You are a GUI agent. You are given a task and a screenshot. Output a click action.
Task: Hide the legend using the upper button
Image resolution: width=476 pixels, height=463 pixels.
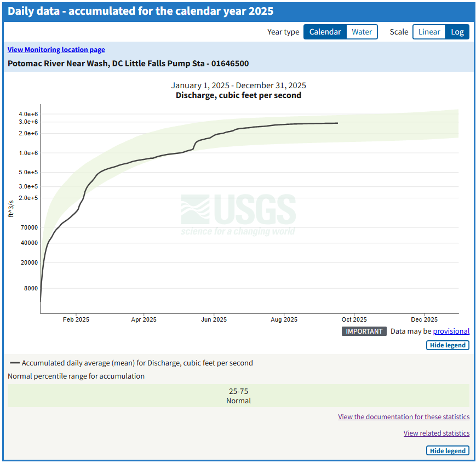pos(448,345)
